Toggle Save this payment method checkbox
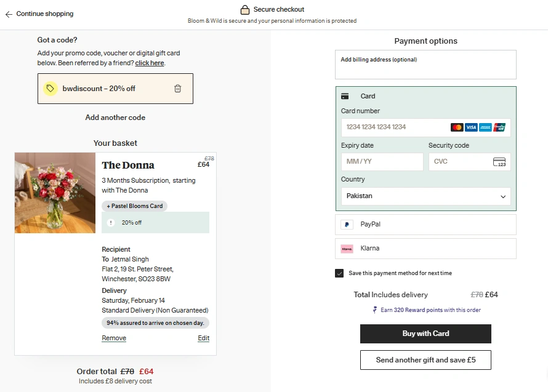Viewport: 548px width, 392px height. pyautogui.click(x=339, y=273)
